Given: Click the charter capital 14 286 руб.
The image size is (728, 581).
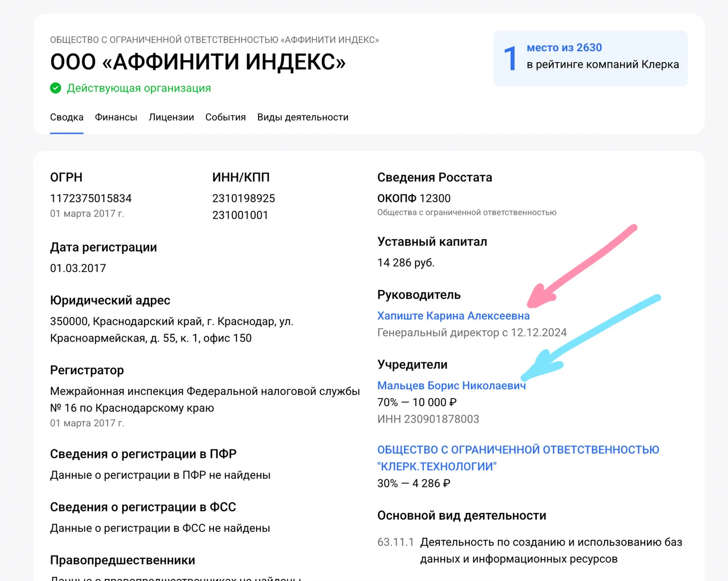Looking at the screenshot, I should [406, 263].
